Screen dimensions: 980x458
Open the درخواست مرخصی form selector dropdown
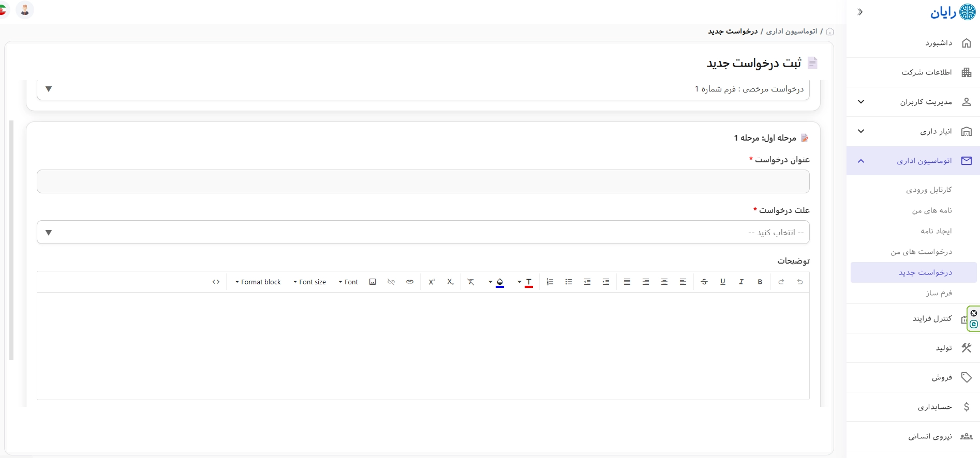(x=423, y=89)
